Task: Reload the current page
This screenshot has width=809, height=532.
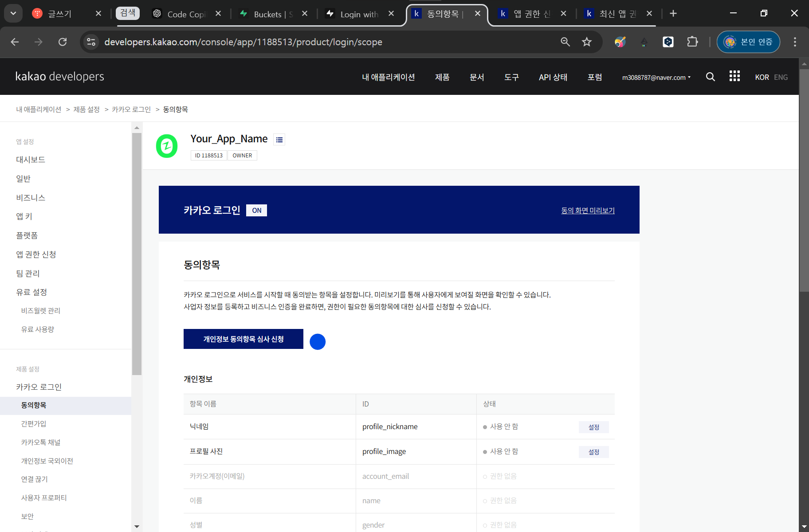Action: coord(63,42)
